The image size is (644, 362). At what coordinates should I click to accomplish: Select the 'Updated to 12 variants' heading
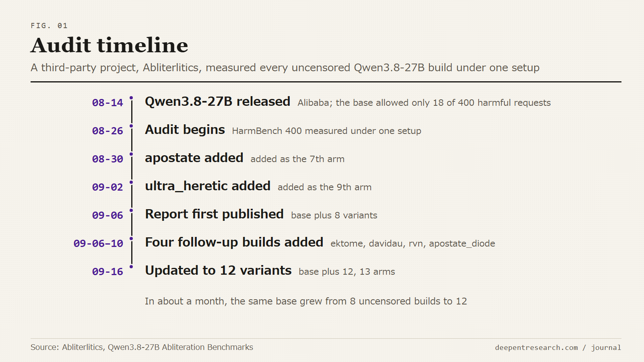[218, 271]
